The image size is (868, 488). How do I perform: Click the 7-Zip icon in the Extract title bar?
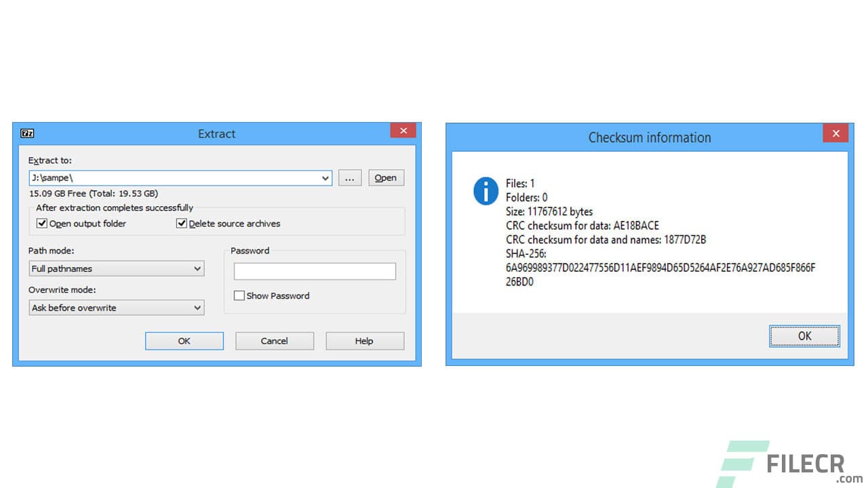27,133
